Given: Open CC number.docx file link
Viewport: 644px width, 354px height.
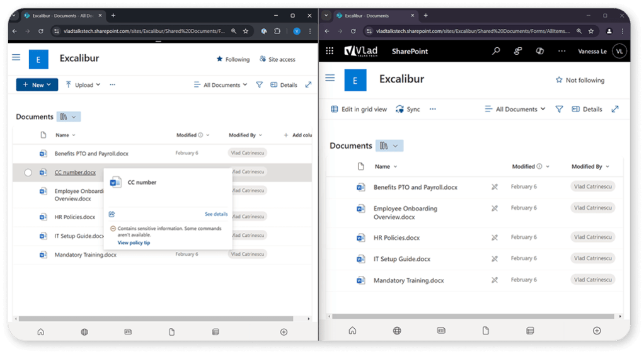Looking at the screenshot, I should pyautogui.click(x=75, y=173).
